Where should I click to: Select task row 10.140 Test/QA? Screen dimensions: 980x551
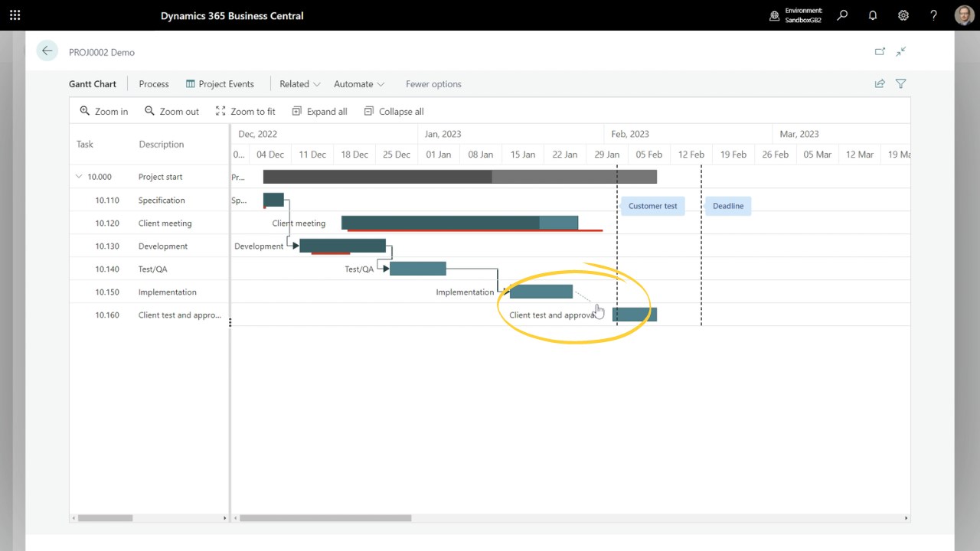click(149, 269)
